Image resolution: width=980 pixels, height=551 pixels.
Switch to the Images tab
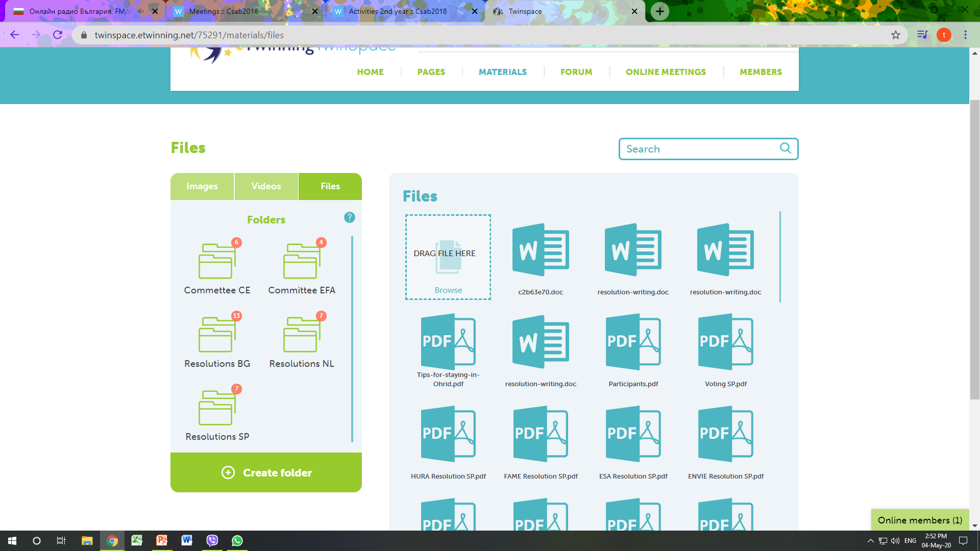202,186
